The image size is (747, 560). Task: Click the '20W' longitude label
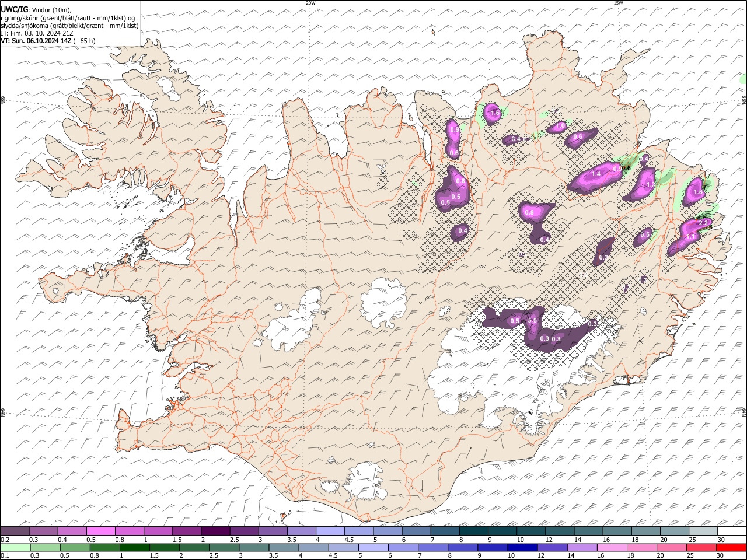click(310, 3)
